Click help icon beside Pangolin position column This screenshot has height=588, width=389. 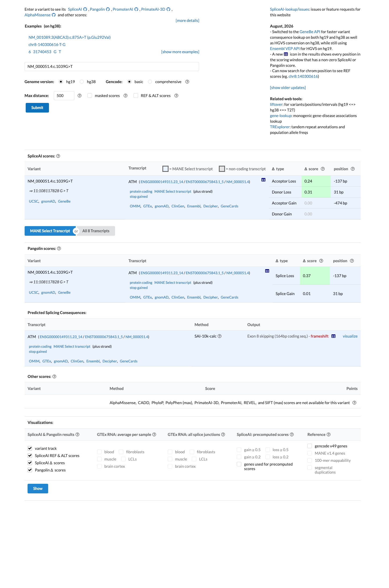[352, 261]
